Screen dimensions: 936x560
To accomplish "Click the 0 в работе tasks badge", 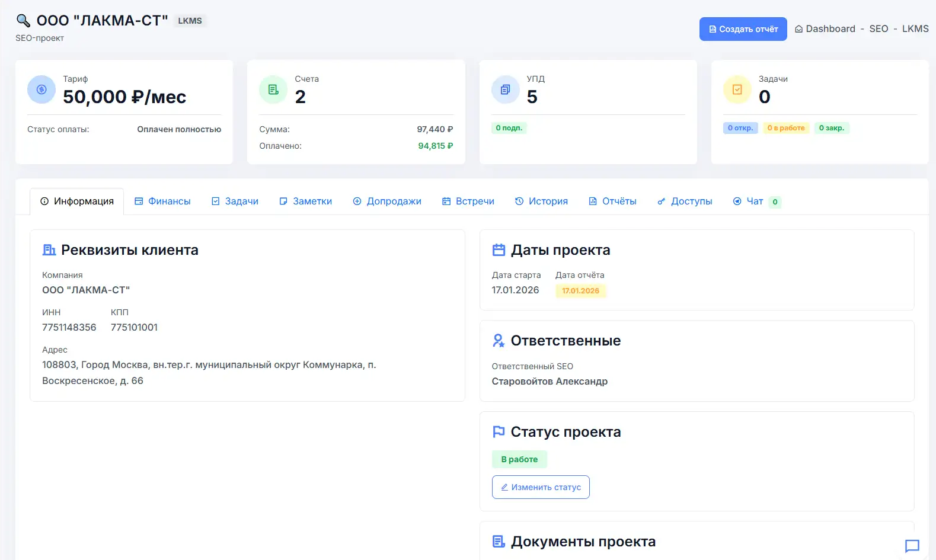I will [786, 128].
